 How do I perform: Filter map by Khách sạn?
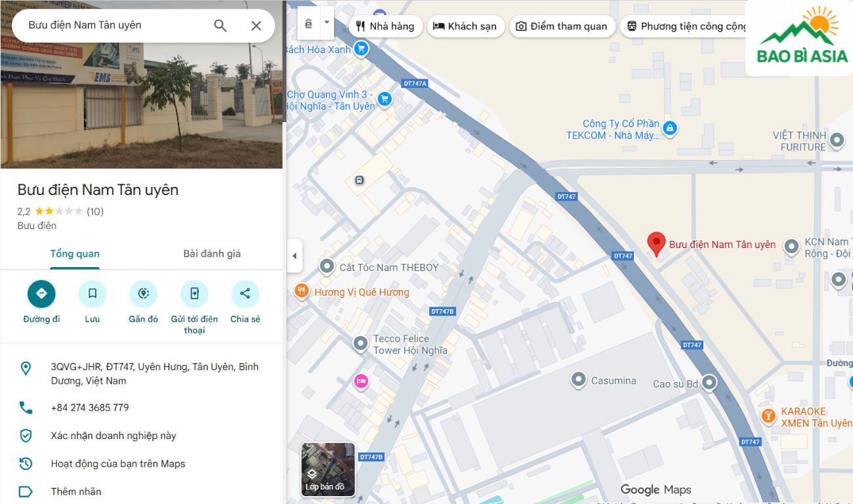point(466,26)
